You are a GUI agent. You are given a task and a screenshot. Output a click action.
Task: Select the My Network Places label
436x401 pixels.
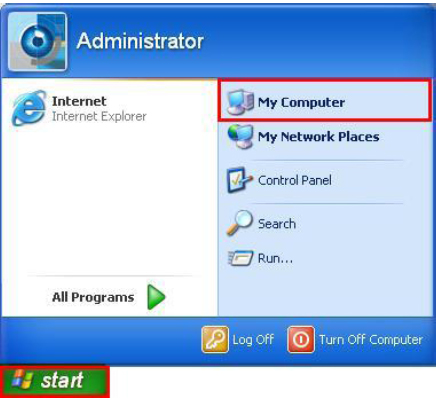point(319,137)
